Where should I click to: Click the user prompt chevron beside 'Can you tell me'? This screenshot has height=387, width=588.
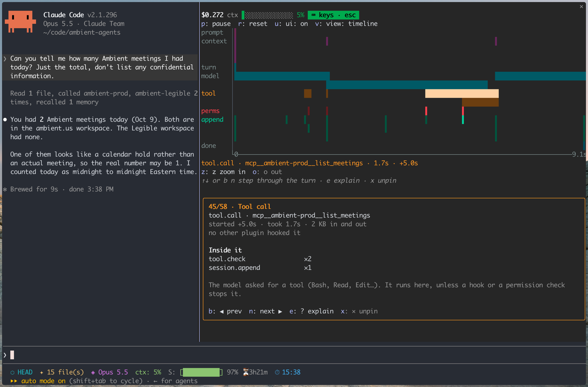(x=5, y=59)
